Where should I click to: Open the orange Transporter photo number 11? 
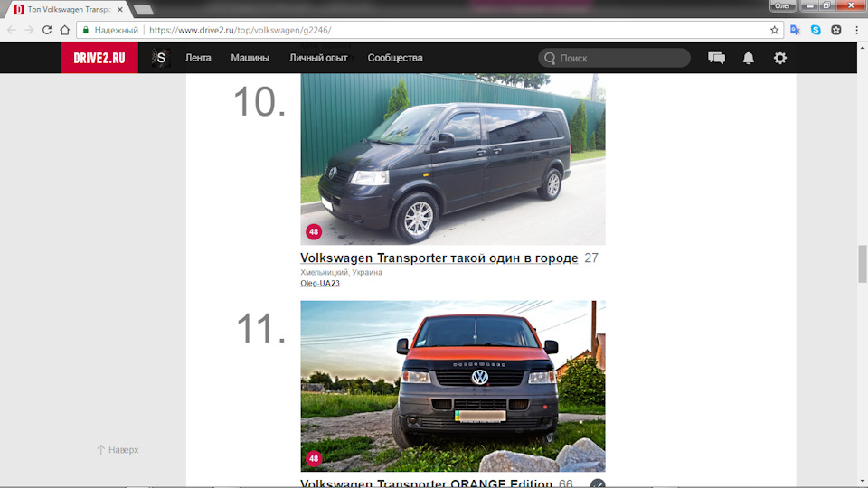tap(453, 386)
